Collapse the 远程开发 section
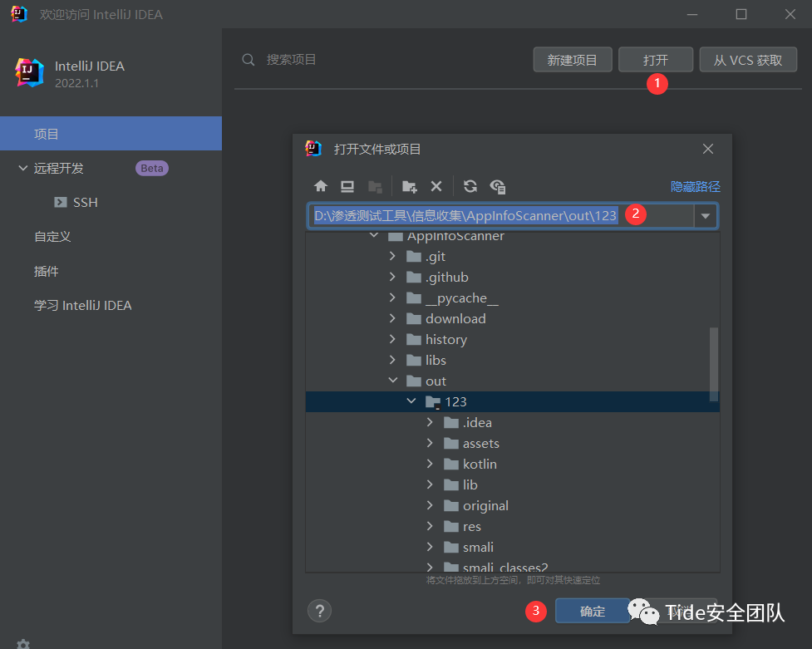 pyautogui.click(x=22, y=168)
